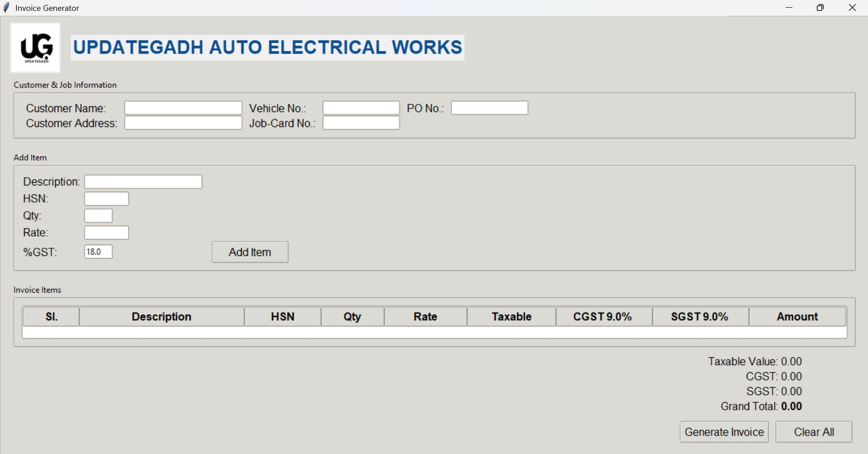Click the Clear All button
Screen dimensions: 868x454
813,431
